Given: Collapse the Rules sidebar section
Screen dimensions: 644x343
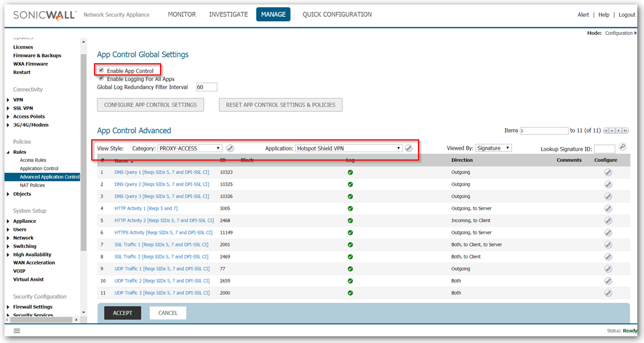Looking at the screenshot, I should point(8,152).
